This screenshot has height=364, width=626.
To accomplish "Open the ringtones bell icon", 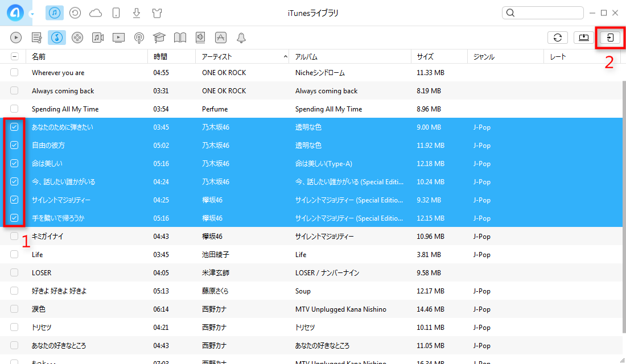I will point(241,38).
